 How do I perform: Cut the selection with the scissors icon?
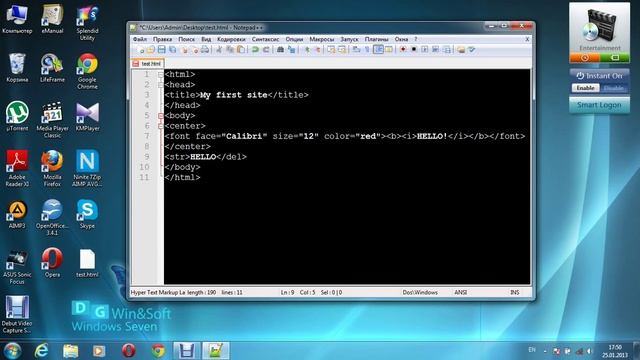point(219,50)
